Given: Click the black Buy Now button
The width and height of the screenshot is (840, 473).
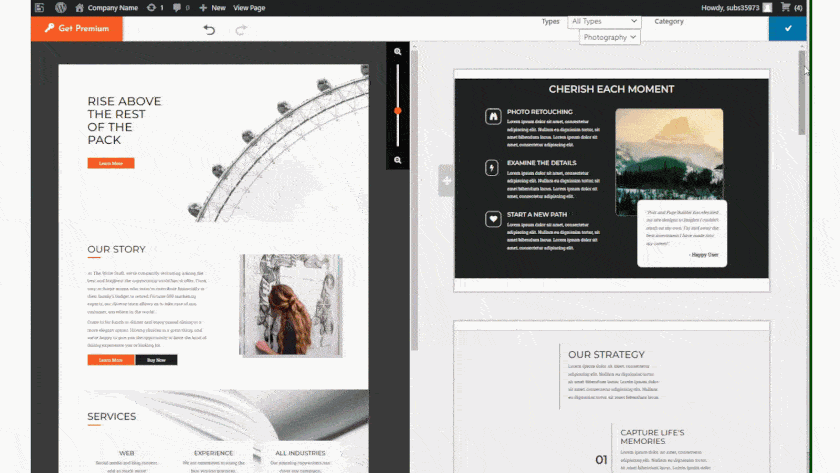Looking at the screenshot, I should [156, 360].
